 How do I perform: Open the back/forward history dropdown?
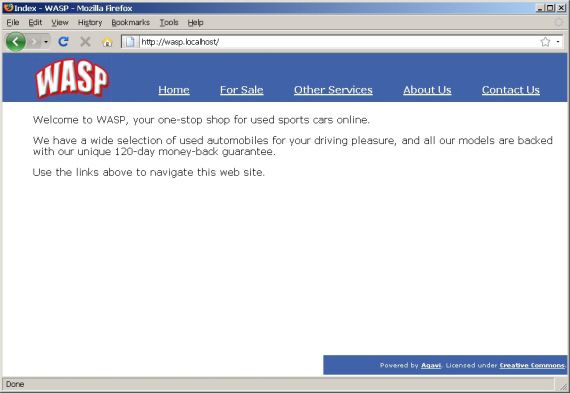tap(46, 42)
